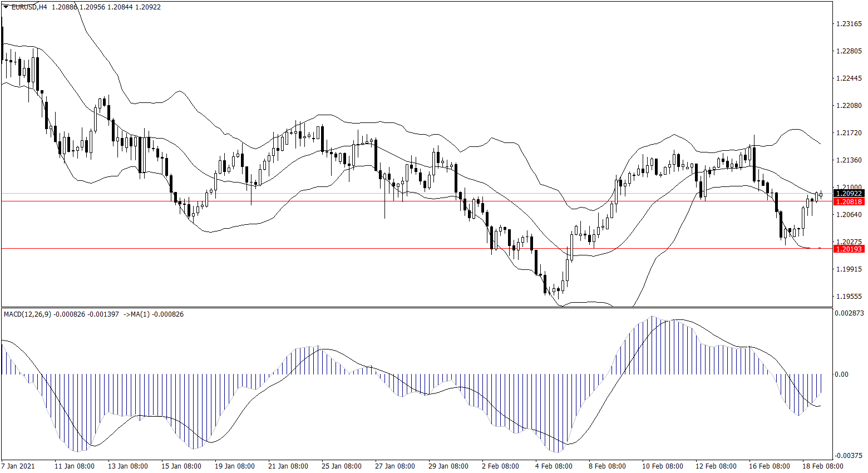Click the 15 Jan 08:00 time label
868x473 pixels.
point(181,466)
